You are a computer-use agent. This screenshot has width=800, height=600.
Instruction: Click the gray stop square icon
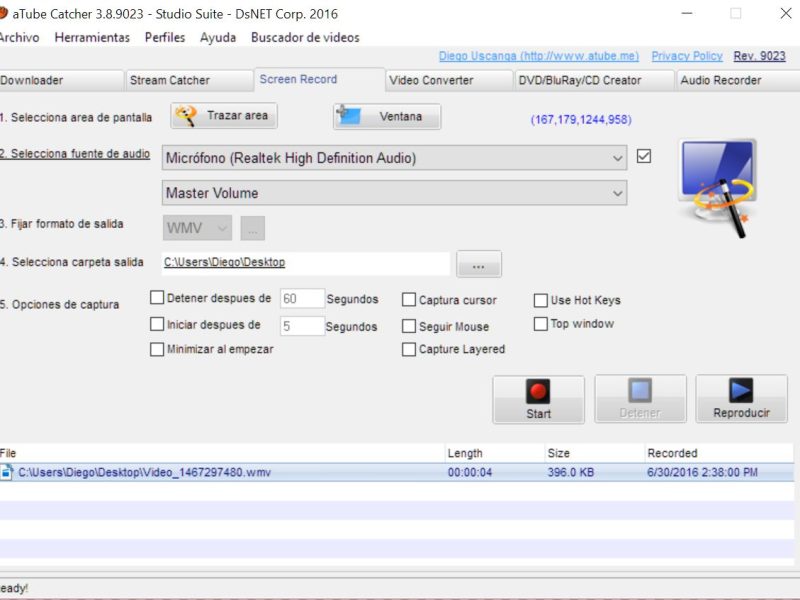coord(640,391)
